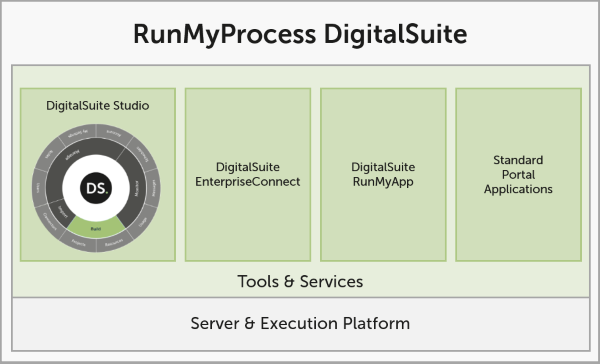Click the RunMyProcess DigitalSuite title
600x364 pixels.
click(300, 34)
